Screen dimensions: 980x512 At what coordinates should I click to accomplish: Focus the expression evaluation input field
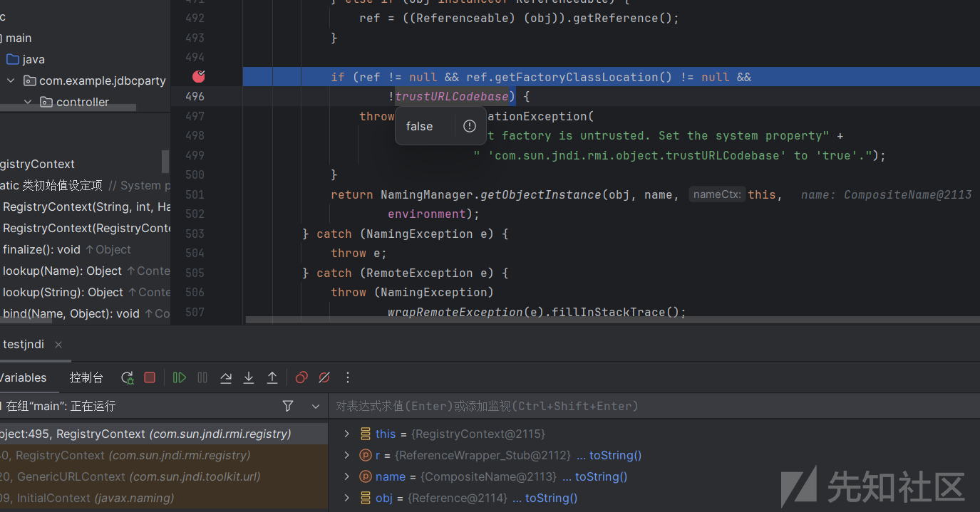click(654, 406)
